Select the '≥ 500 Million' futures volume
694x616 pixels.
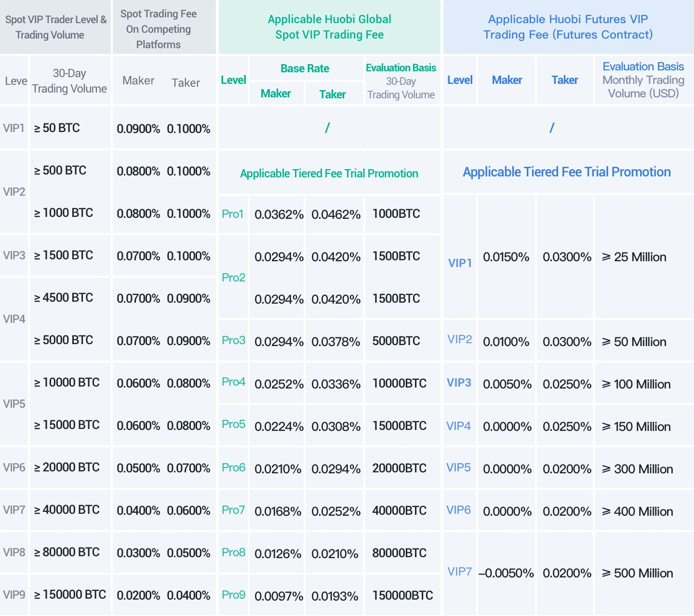638,573
